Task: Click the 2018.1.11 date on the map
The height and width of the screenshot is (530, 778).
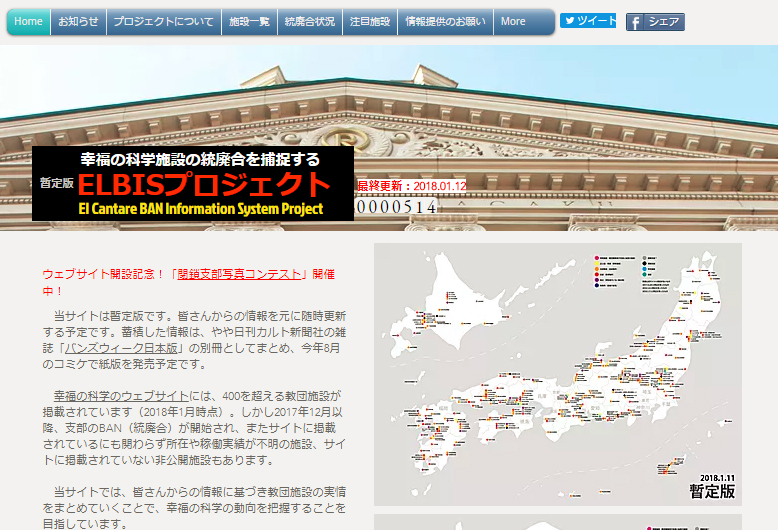Action: pos(717,478)
